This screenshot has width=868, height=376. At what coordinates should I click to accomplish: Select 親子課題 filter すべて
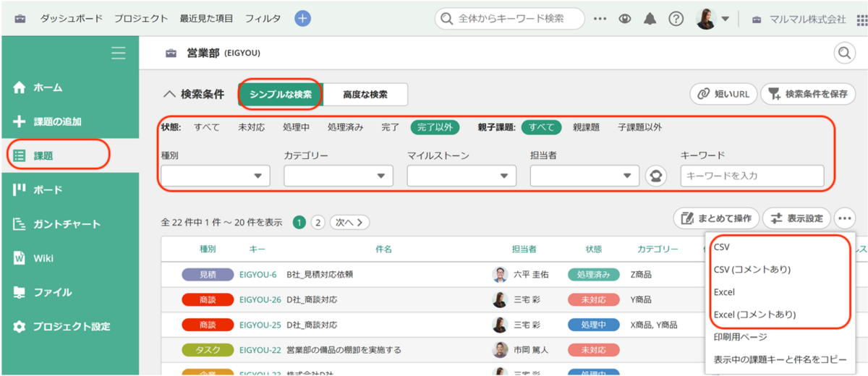542,127
